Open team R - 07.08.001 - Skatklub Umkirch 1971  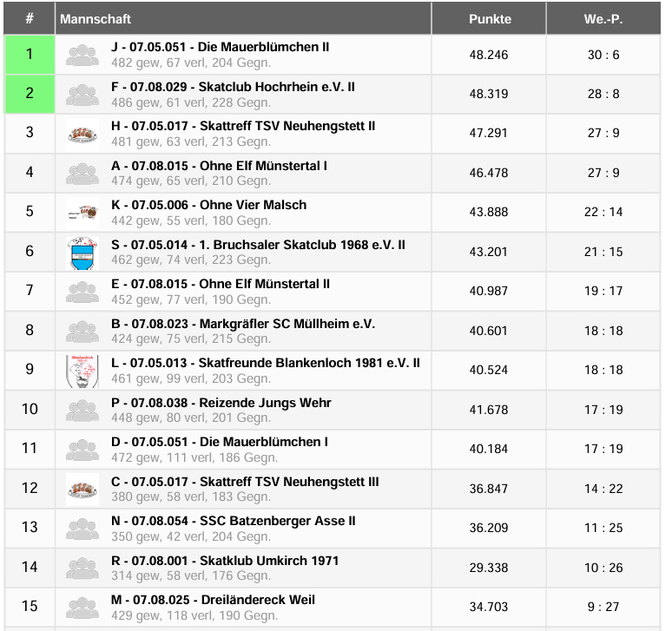point(225,561)
